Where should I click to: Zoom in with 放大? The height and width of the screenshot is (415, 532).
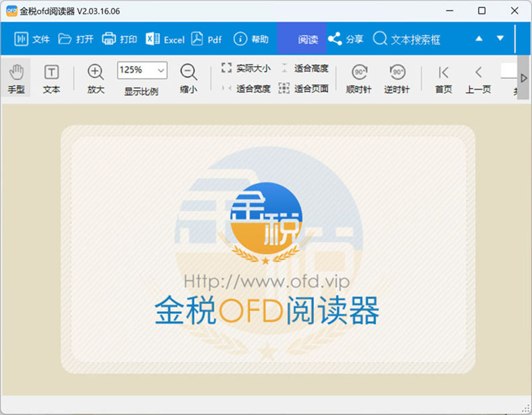96,79
